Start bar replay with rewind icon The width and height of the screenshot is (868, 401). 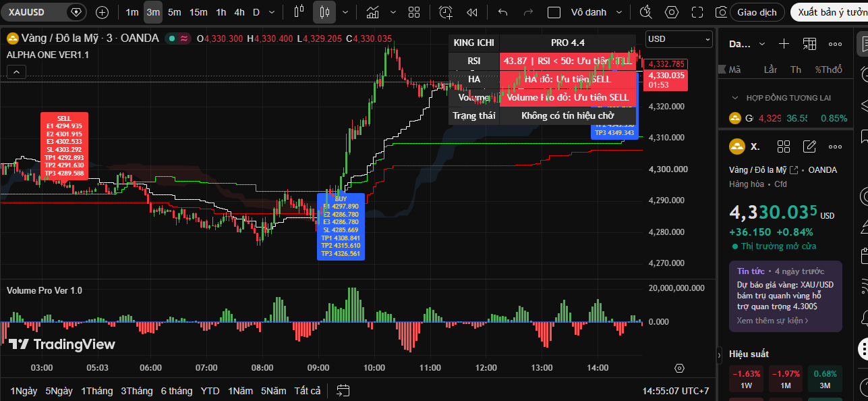click(x=472, y=12)
